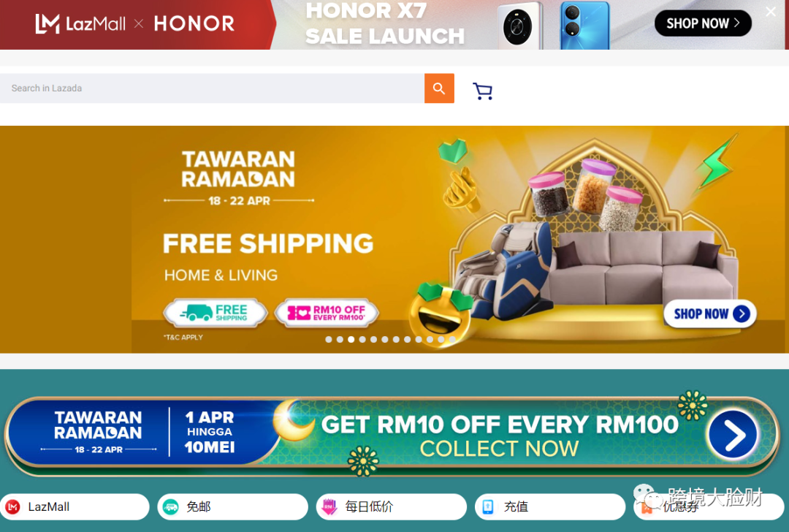The image size is (789, 532).
Task: Click Shop Now on Ramadan carousel banner
Action: 710,314
